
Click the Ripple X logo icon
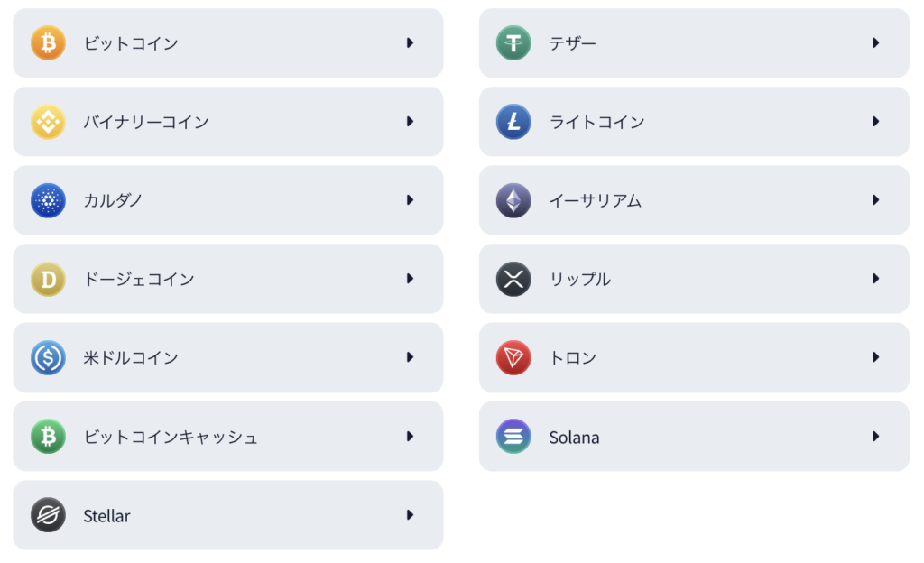point(513,279)
